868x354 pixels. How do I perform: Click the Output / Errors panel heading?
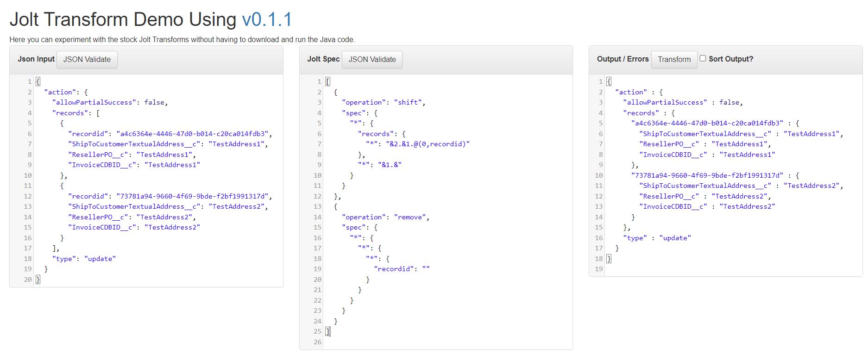pyautogui.click(x=623, y=59)
